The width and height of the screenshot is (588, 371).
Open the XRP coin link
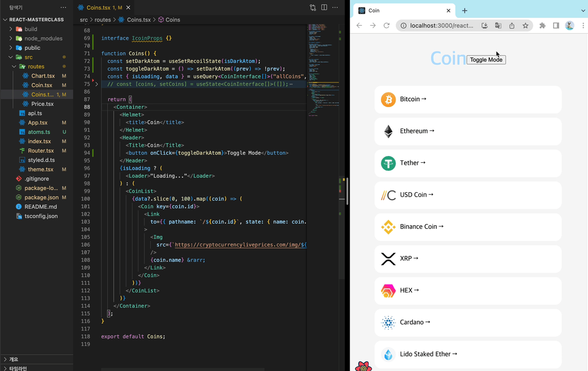[409, 258]
